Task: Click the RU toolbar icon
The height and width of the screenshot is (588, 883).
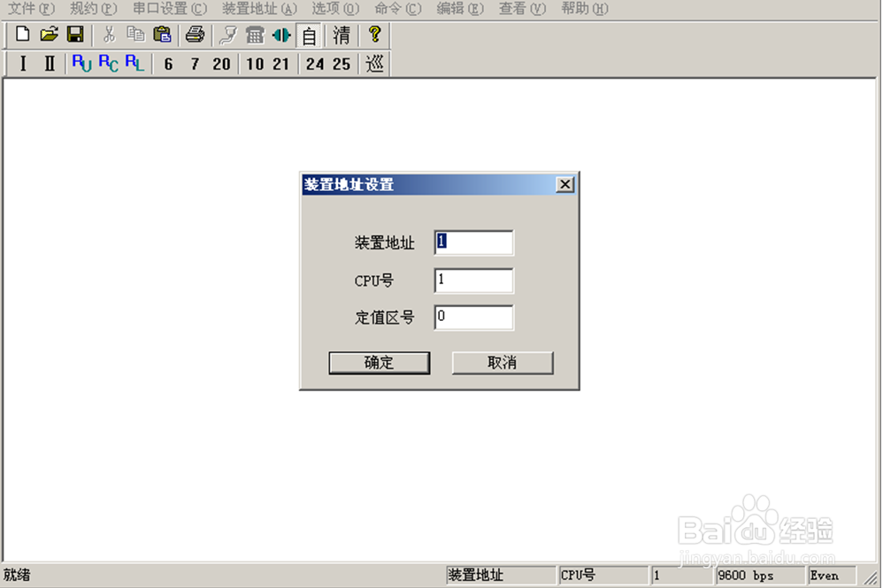Action: click(x=81, y=64)
